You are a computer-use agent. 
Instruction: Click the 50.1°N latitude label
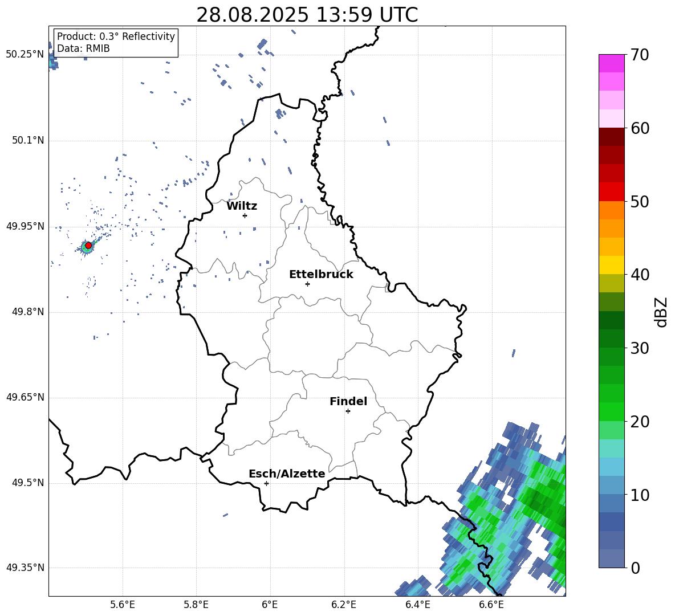click(28, 140)
